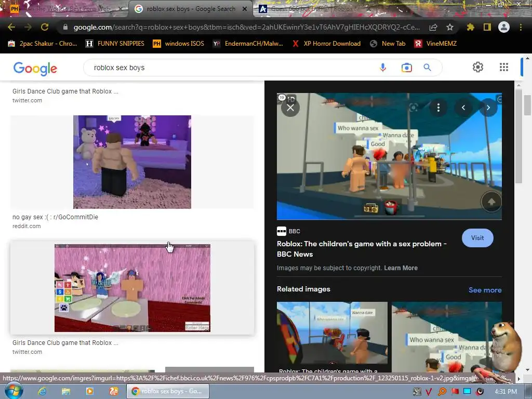Close the image preview panel
This screenshot has height=399, width=532.
290,108
